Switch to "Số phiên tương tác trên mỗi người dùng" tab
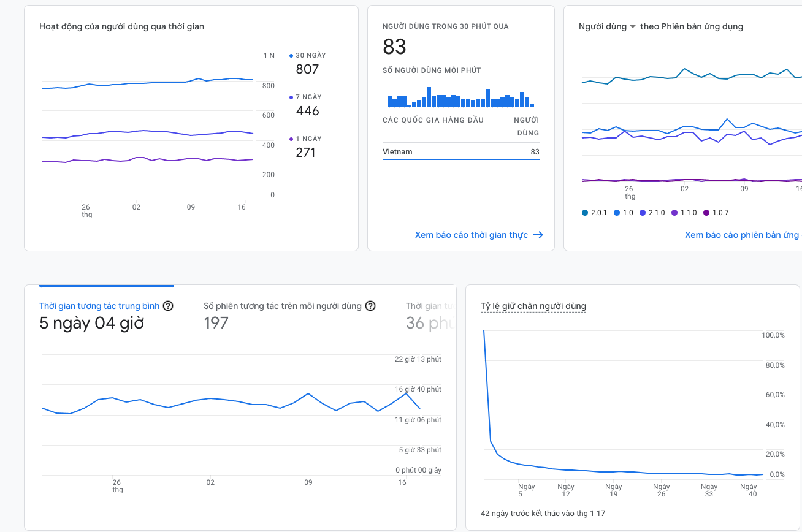Image resolution: width=802 pixels, height=532 pixels. point(283,306)
